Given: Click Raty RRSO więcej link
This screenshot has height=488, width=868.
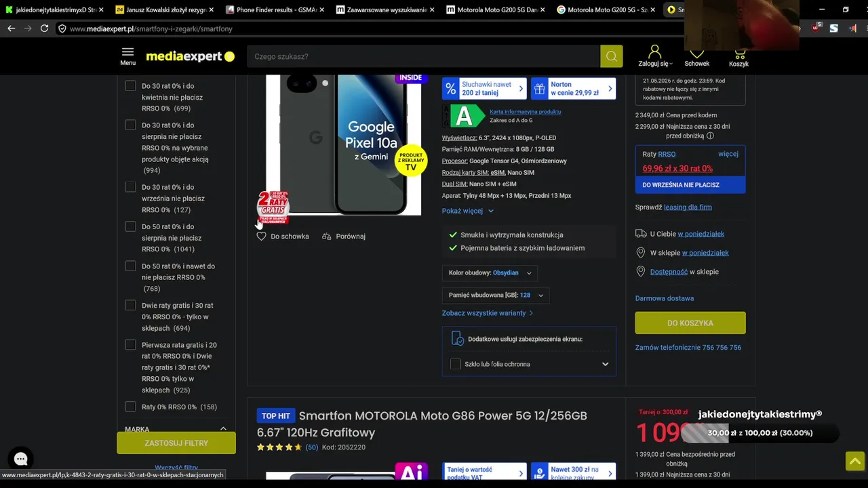Looking at the screenshot, I should pos(728,154).
